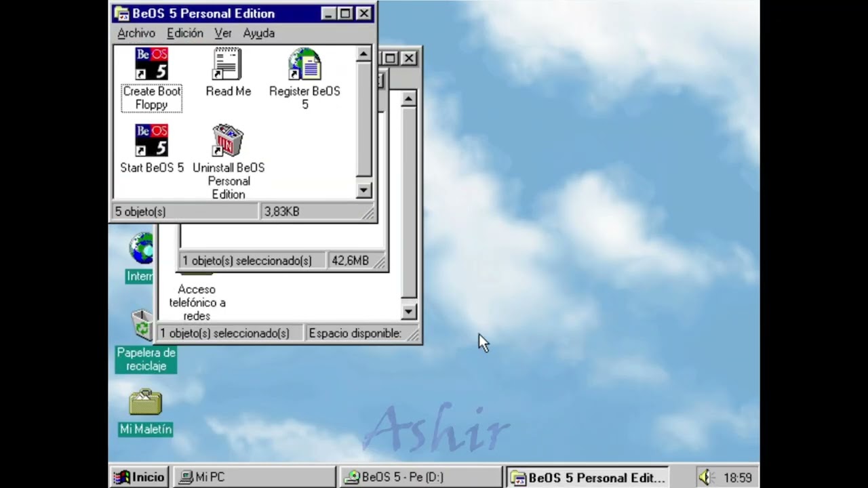Screen dimensions: 868x488
Task: Close the background Mi PC window
Action: coord(409,58)
